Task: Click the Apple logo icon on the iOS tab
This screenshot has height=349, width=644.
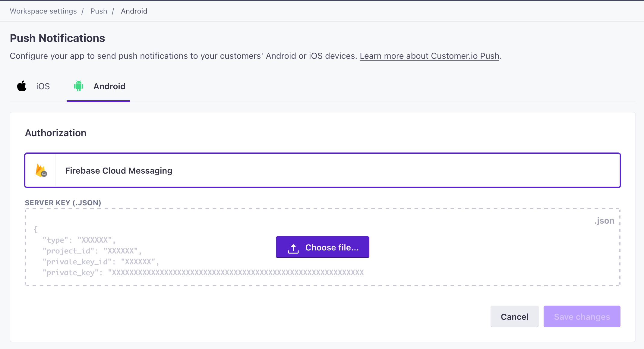Action: 22,86
